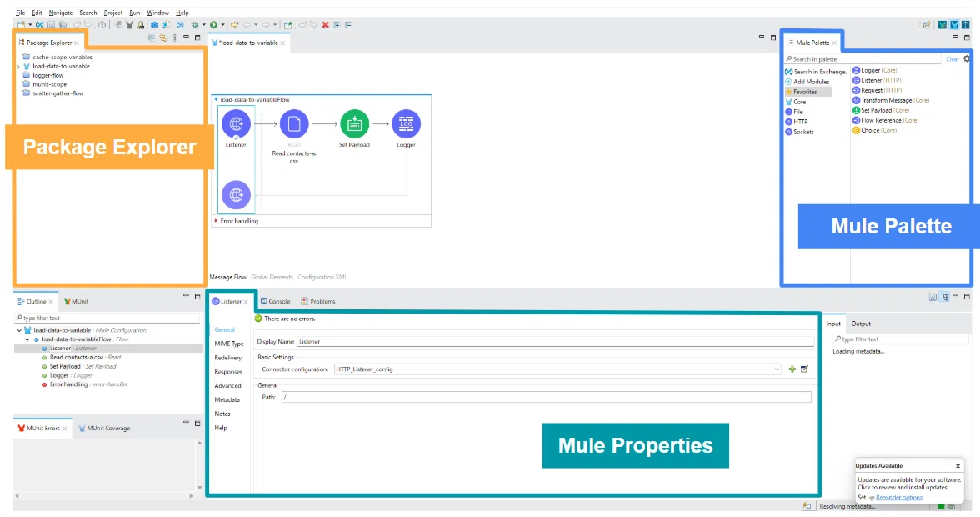Add new connector configuration with green plus

click(x=792, y=369)
